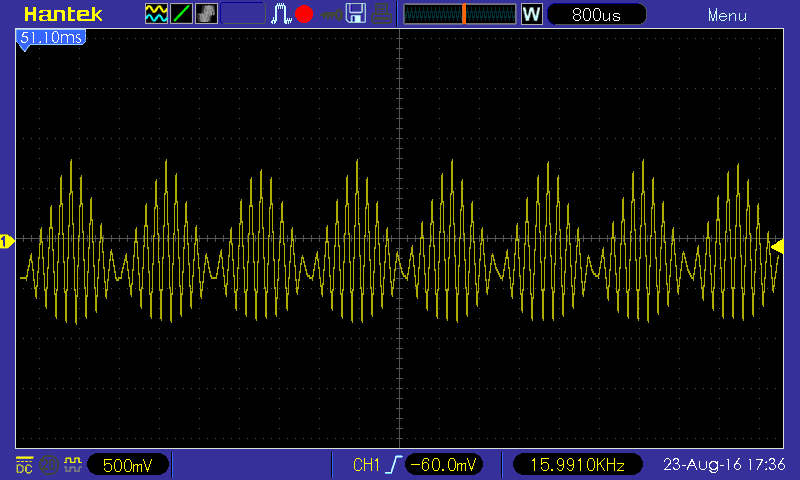Click the 51.10ms horizontal position marker
Viewport: 800px width, 480px height.
click(51, 39)
